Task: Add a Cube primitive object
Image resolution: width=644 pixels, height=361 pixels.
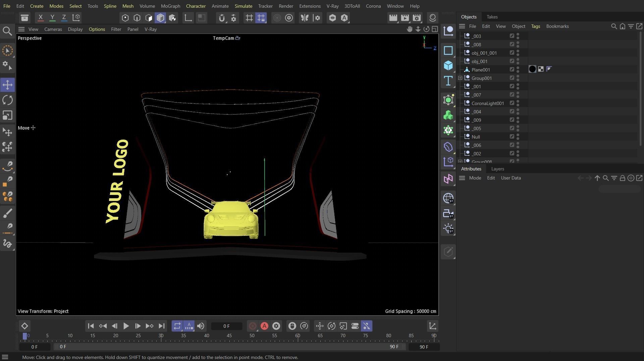Action: coord(448,65)
